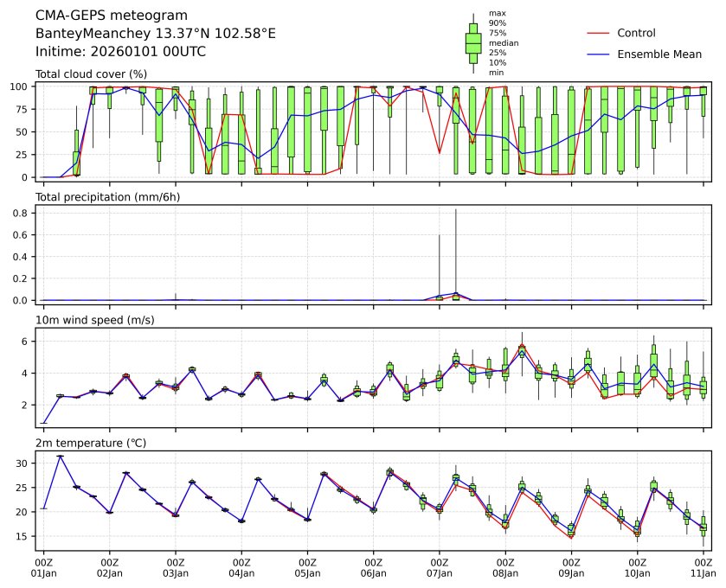Viewport: 726px width, 588px height.
Task: Click the 00Z 11Jan x-axis tick label
Action: click(x=703, y=567)
